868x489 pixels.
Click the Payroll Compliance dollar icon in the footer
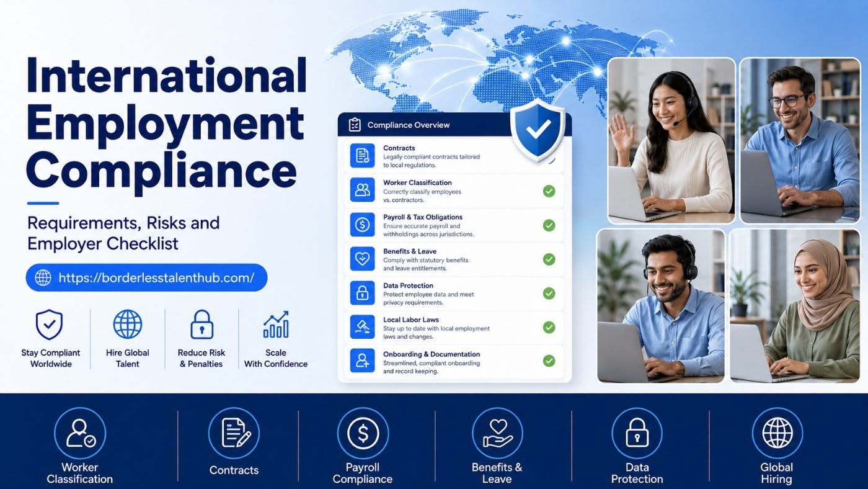click(363, 433)
